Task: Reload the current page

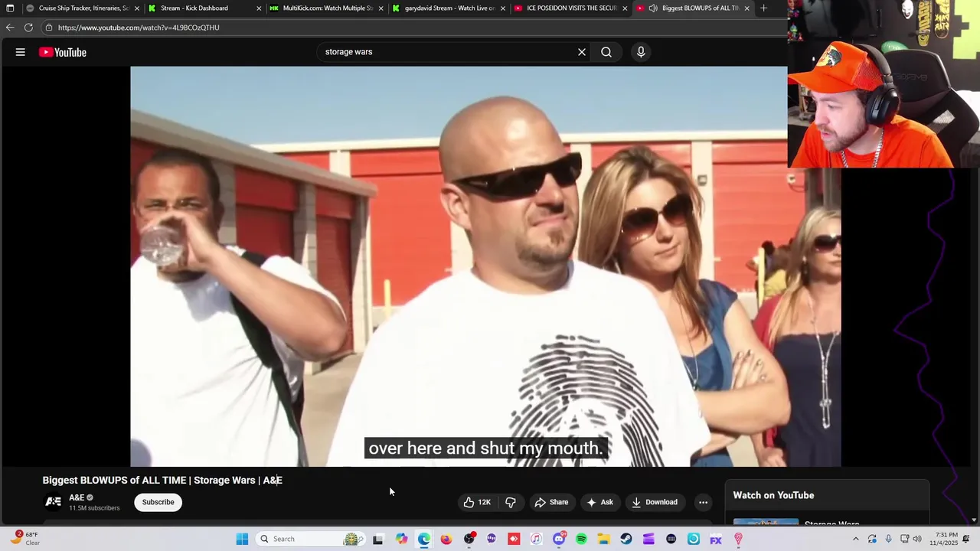Action: point(28,28)
